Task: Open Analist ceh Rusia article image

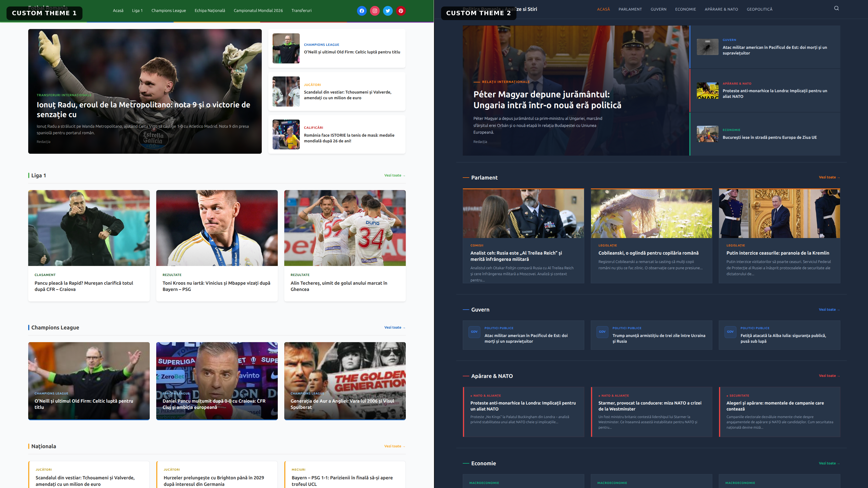Action: 523,214
